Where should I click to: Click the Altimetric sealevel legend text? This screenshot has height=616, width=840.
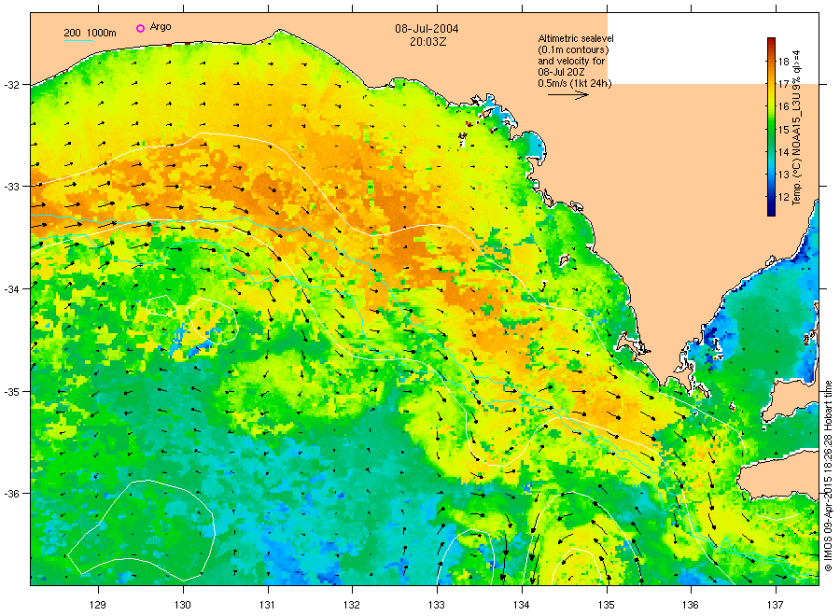576,38
